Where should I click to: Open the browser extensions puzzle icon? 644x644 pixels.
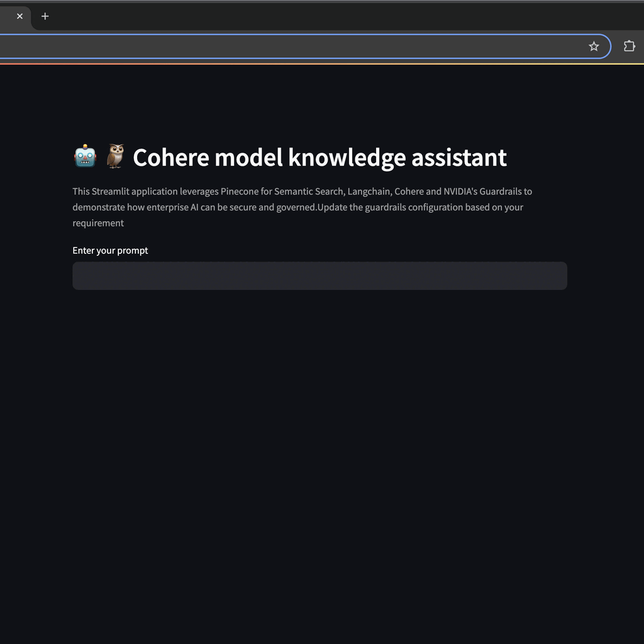click(629, 46)
